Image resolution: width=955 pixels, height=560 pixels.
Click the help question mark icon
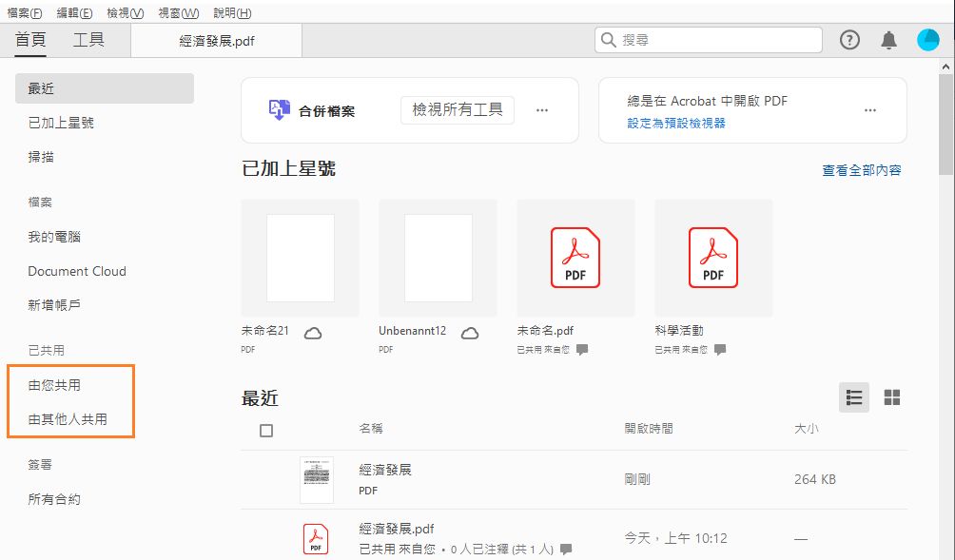coord(848,40)
